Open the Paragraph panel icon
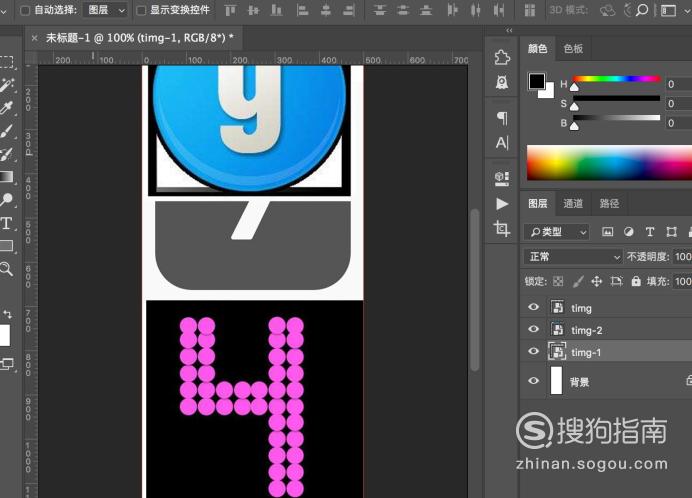 pos(502,118)
